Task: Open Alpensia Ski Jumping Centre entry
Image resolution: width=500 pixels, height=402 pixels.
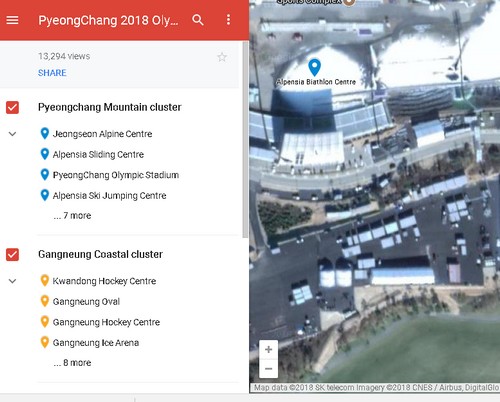Action: point(109,196)
